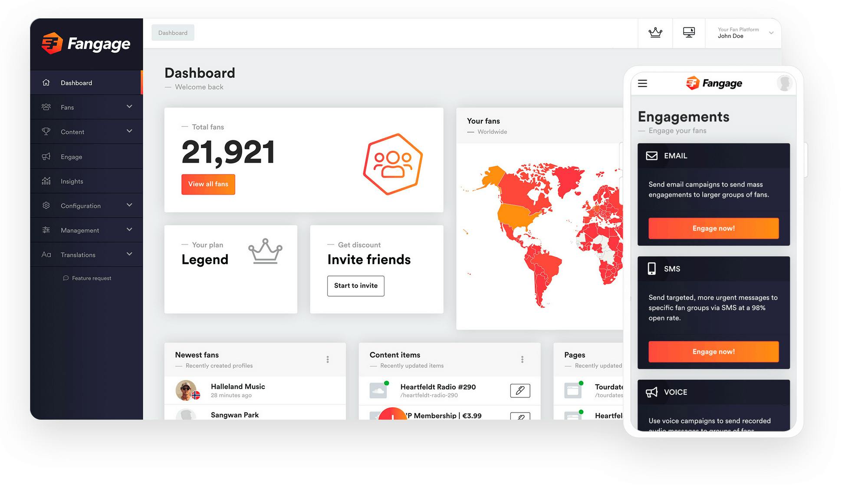The image size is (868, 499).
Task: Click the Engagements hamburger menu icon
Action: pyautogui.click(x=643, y=83)
